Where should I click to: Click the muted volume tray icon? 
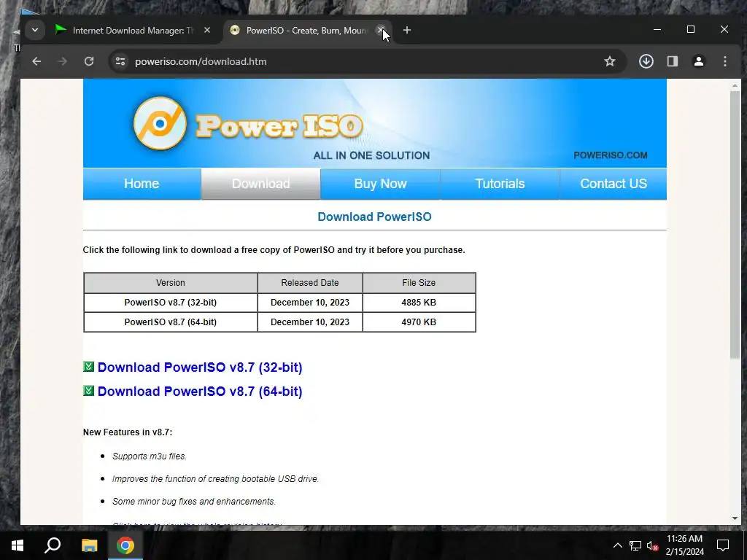(x=652, y=545)
